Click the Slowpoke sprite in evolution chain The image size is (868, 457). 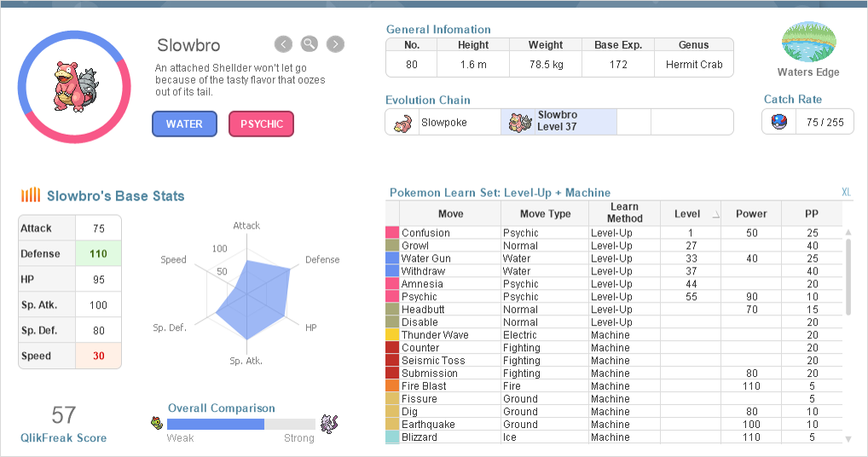click(402, 123)
